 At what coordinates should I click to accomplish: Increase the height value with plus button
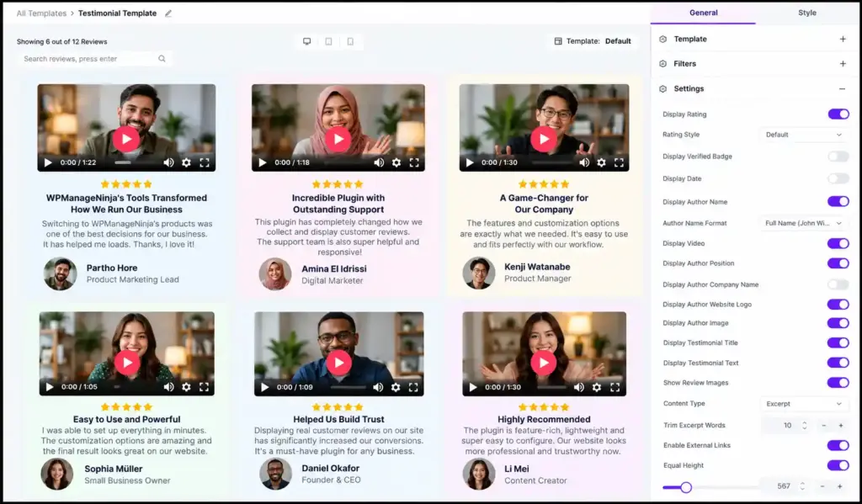pyautogui.click(x=839, y=486)
